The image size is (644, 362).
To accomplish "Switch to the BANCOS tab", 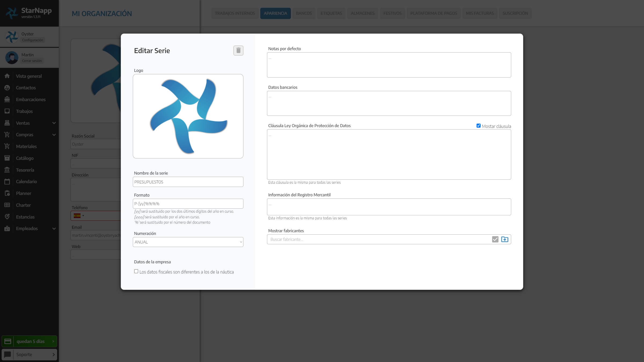I will coord(304,13).
